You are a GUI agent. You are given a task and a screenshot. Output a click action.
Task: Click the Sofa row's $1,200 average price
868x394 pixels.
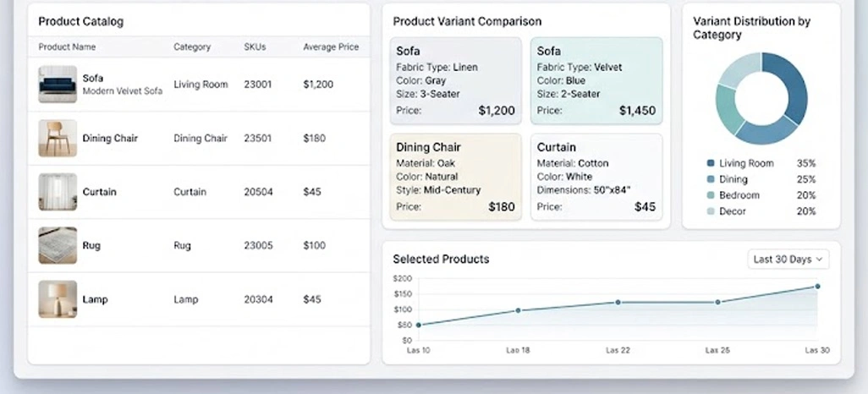[x=318, y=85]
